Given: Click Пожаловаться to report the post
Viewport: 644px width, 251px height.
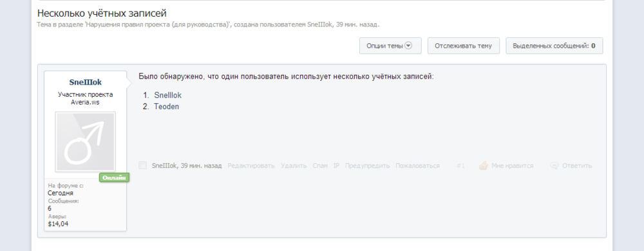Looking at the screenshot, I should tap(417, 166).
